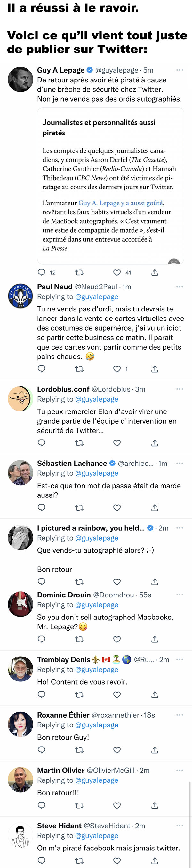Image resolution: width=192 pixels, height=868 pixels.
Task: Share Paul Naud's reply
Action: pyautogui.click(x=155, y=369)
